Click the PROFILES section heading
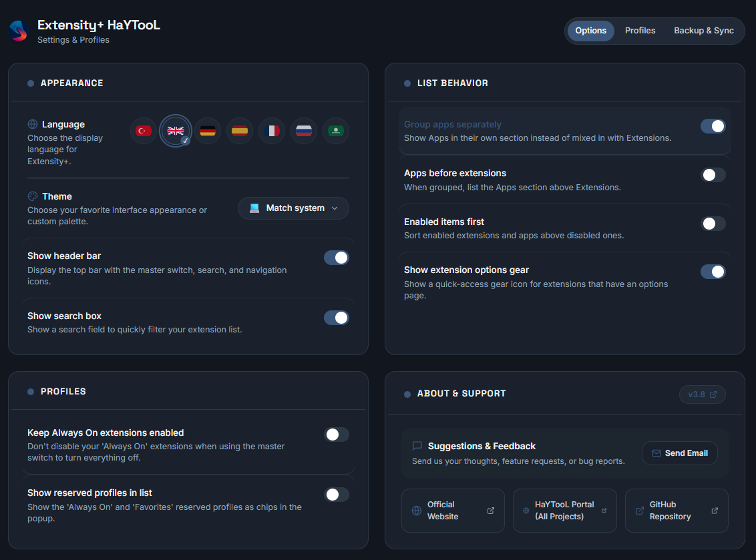Image resolution: width=756 pixels, height=560 pixels. click(63, 392)
